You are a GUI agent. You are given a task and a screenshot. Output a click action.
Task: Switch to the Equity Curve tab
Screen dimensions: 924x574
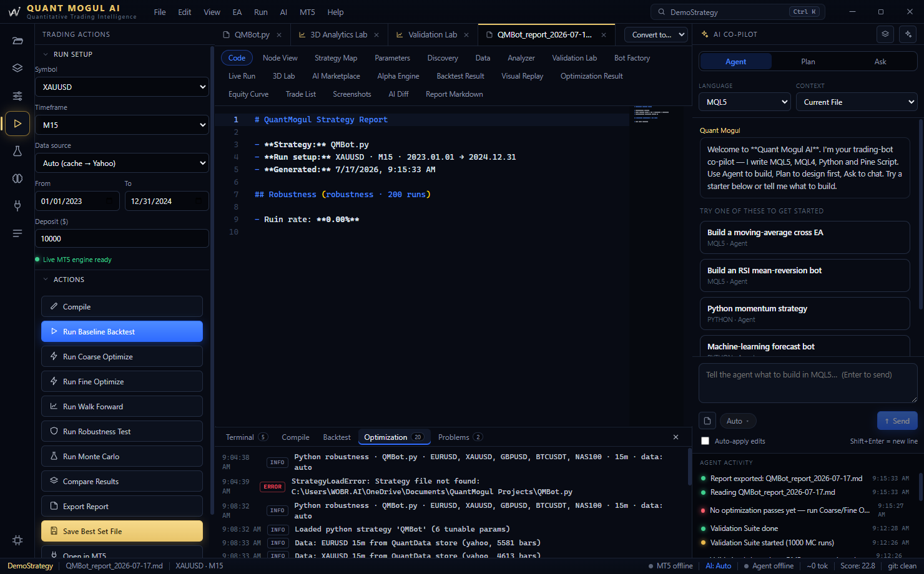248,94
